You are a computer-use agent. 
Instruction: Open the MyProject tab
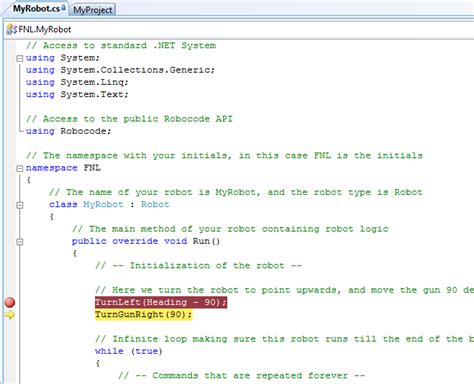click(92, 10)
